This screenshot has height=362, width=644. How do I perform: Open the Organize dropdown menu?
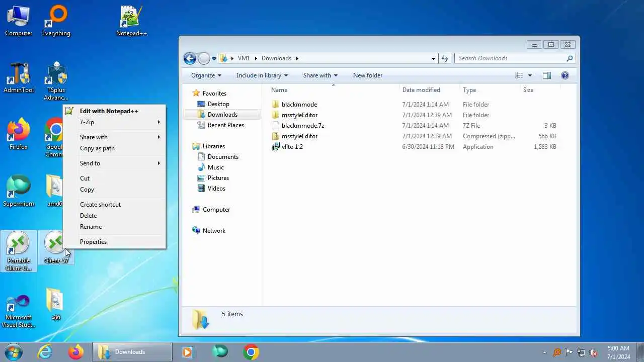[206, 75]
